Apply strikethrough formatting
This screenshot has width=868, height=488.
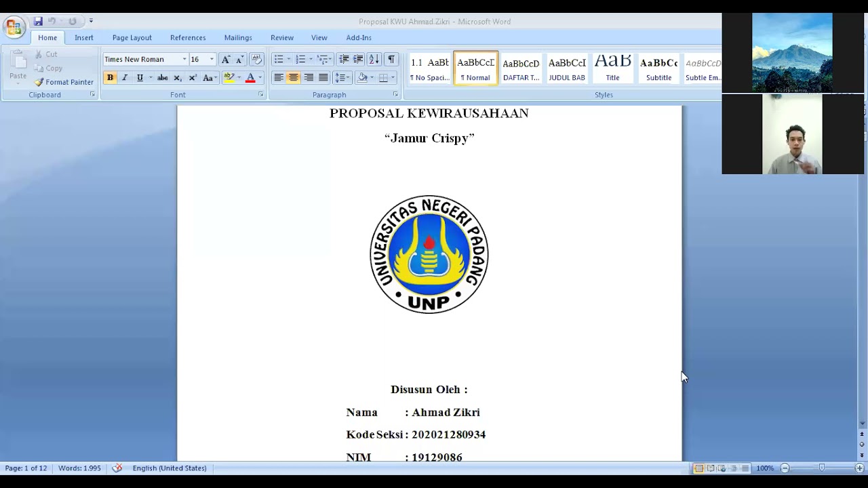[x=163, y=78]
